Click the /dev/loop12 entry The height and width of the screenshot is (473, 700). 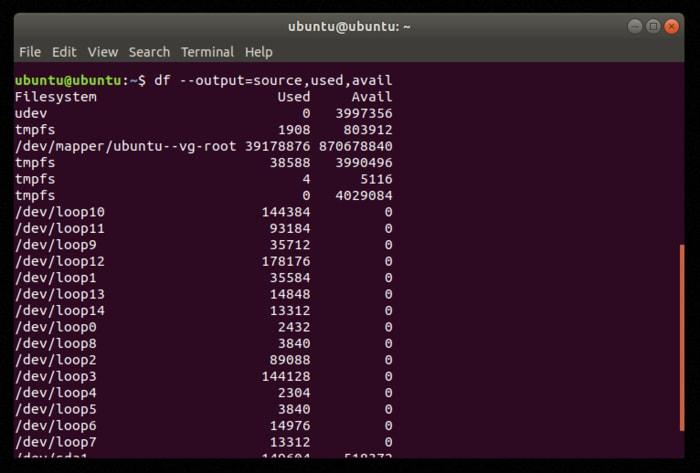click(60, 261)
